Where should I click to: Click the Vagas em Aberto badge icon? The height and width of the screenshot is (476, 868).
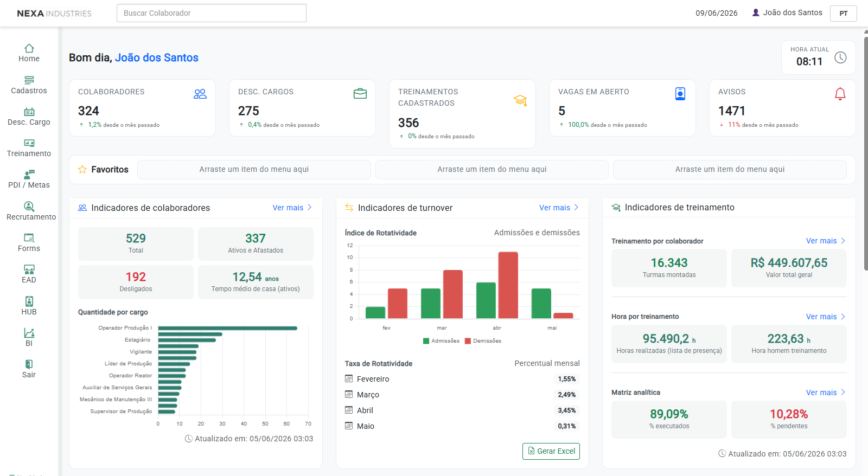680,94
